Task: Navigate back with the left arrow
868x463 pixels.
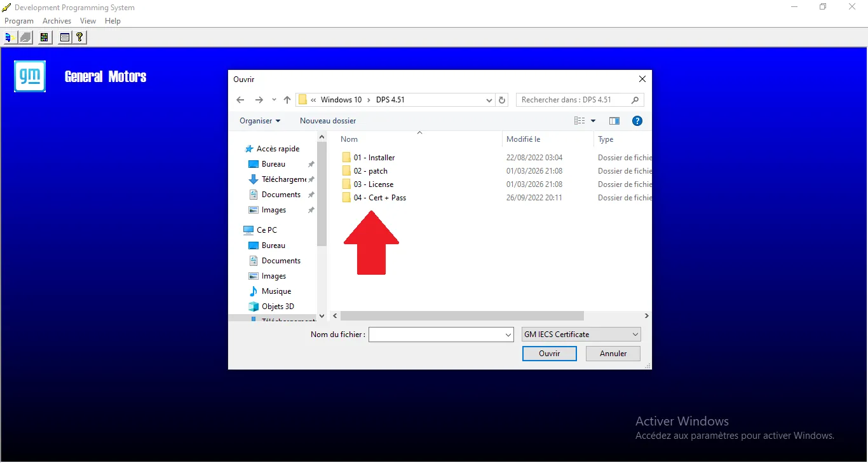Action: pyautogui.click(x=240, y=100)
